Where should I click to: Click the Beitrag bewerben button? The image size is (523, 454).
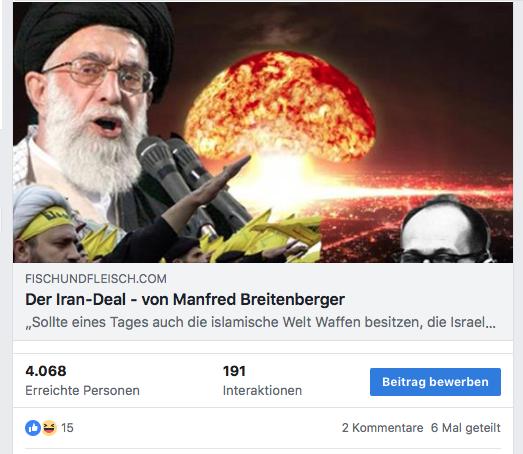(435, 382)
